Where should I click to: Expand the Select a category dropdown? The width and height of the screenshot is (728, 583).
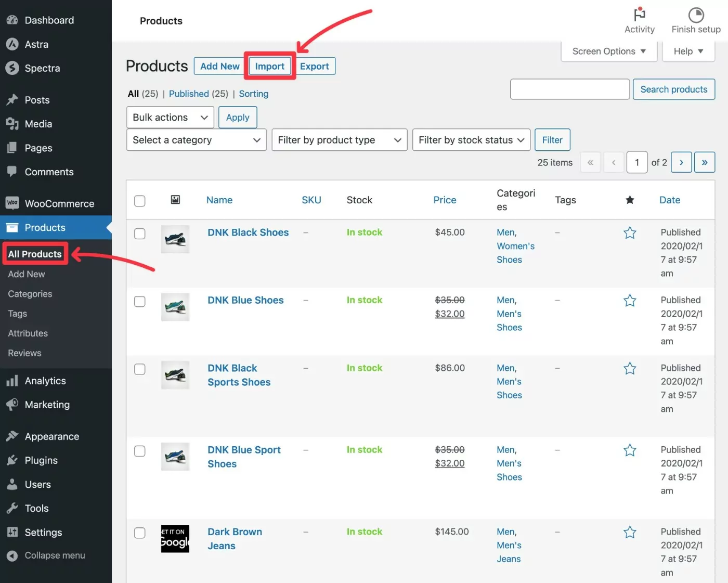196,140
